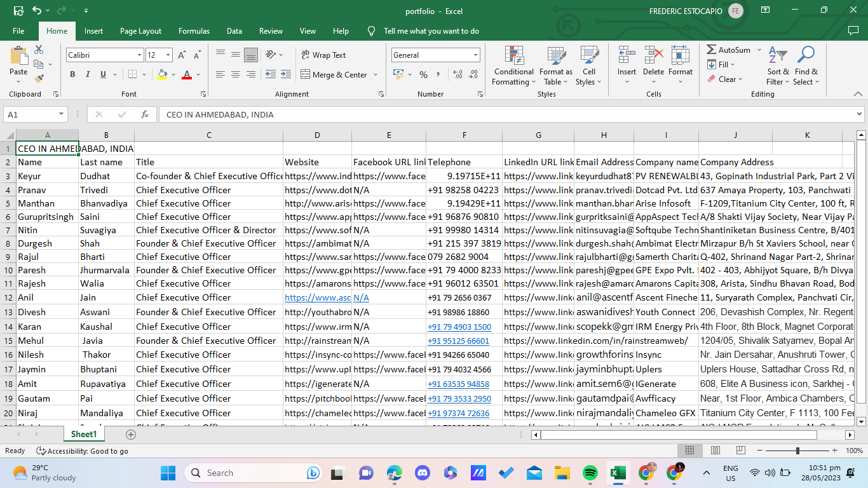This screenshot has width=868, height=488.
Task: Click Sort & Filter icon
Action: tap(777, 66)
